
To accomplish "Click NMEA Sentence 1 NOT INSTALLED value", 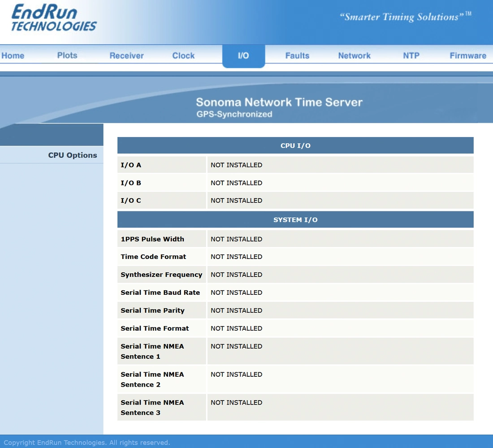I will (x=237, y=346).
